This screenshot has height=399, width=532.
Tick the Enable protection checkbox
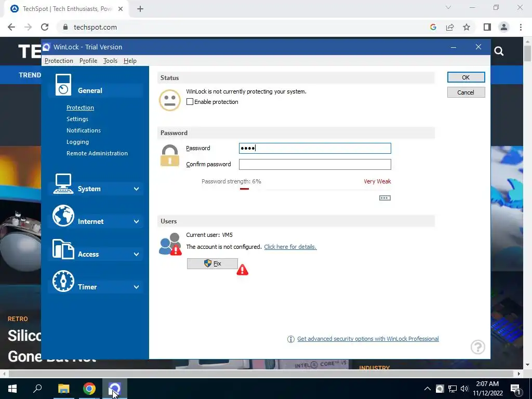point(190,102)
